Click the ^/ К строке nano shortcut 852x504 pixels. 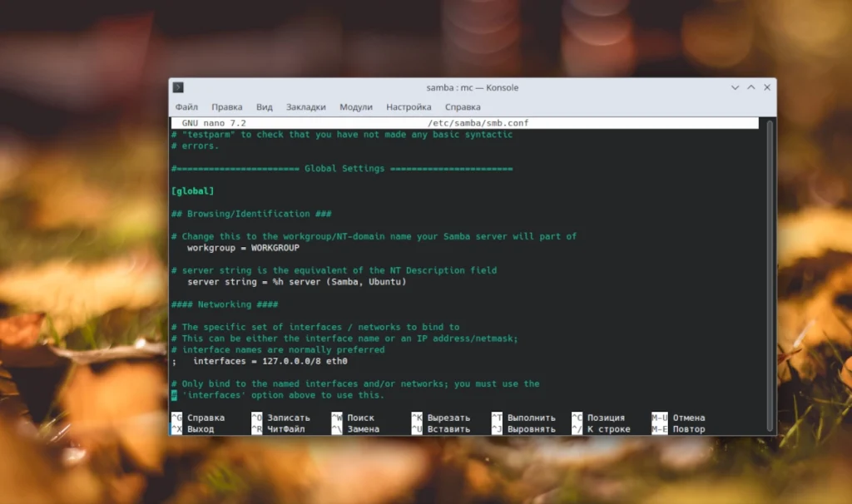point(602,429)
